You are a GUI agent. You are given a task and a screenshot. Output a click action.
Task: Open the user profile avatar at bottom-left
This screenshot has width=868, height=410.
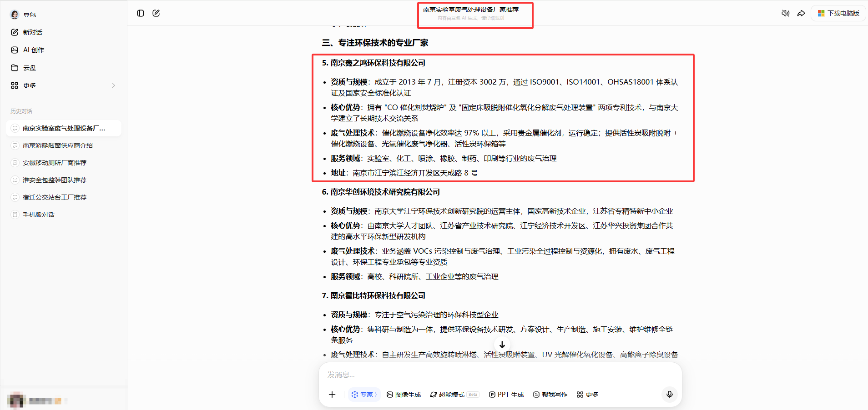click(x=16, y=400)
